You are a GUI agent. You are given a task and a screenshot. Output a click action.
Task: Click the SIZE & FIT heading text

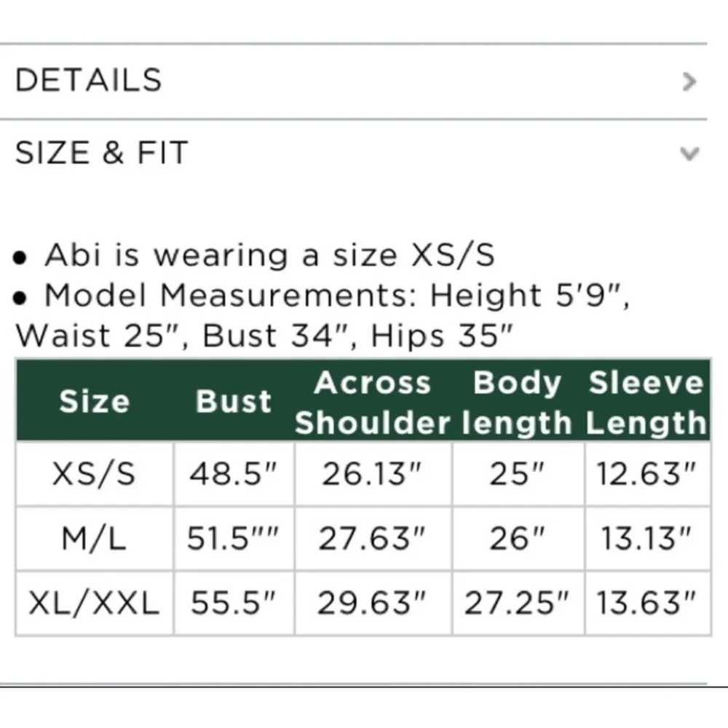pyautogui.click(x=101, y=153)
